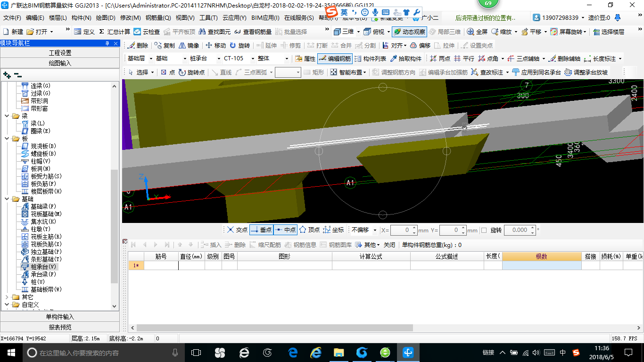The width and height of the screenshot is (644, 362).
Task: Click 智能布置 smart placement tool
Action: [x=348, y=72]
